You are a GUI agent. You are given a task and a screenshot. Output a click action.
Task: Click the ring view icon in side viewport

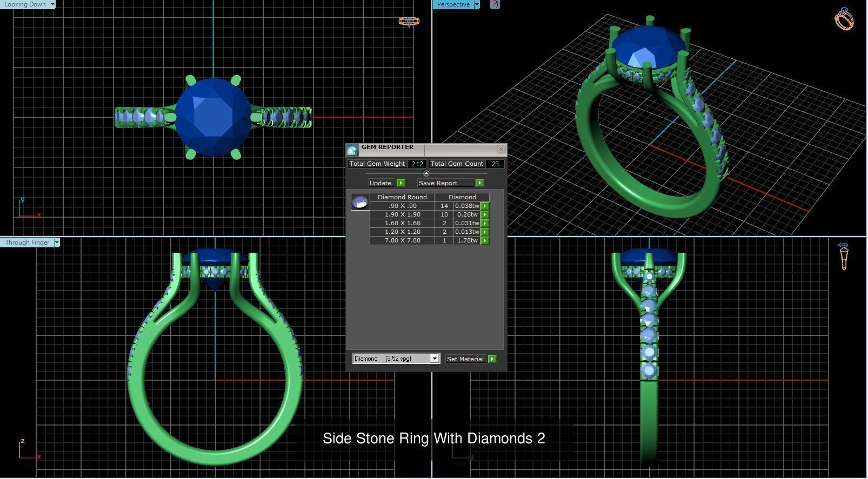844,256
